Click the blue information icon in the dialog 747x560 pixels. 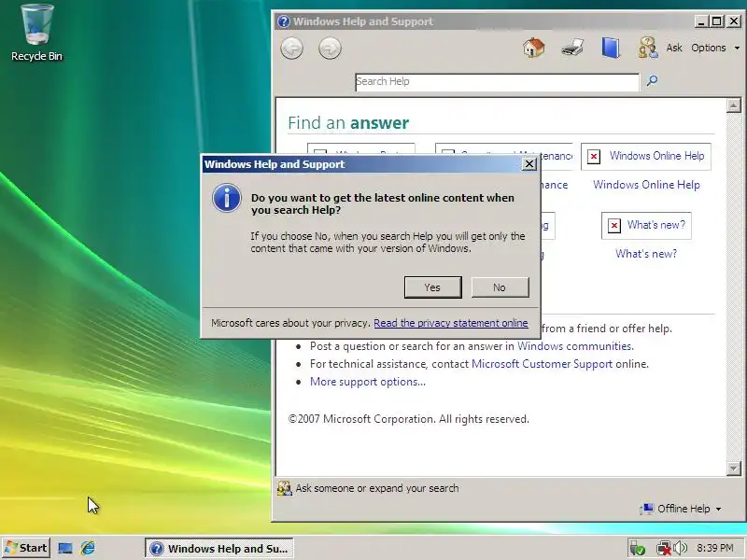point(226,198)
